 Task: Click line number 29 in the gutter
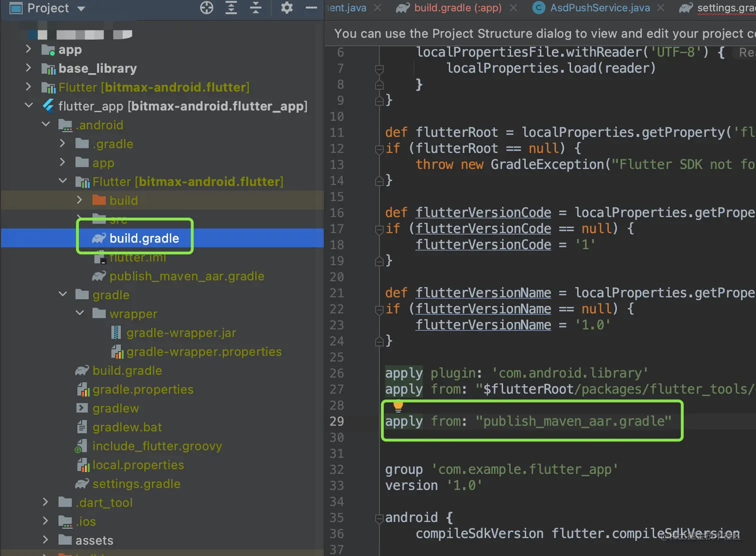click(337, 421)
